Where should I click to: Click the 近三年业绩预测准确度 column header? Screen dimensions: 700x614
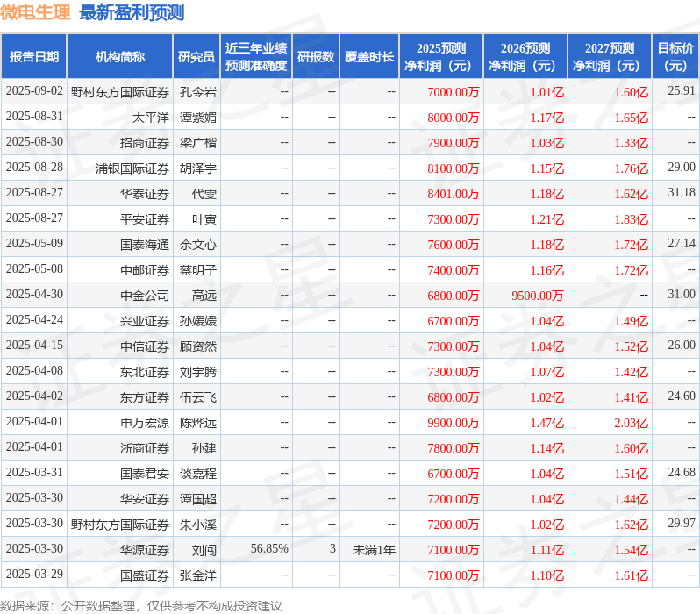click(x=256, y=57)
